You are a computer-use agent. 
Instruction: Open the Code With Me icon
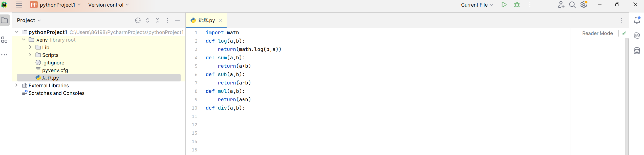pos(561,5)
